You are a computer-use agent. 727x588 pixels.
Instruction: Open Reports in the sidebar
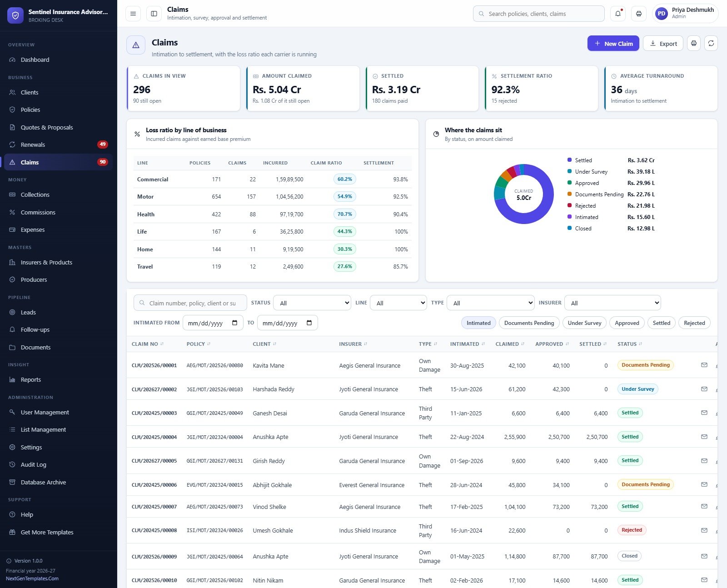point(58,379)
